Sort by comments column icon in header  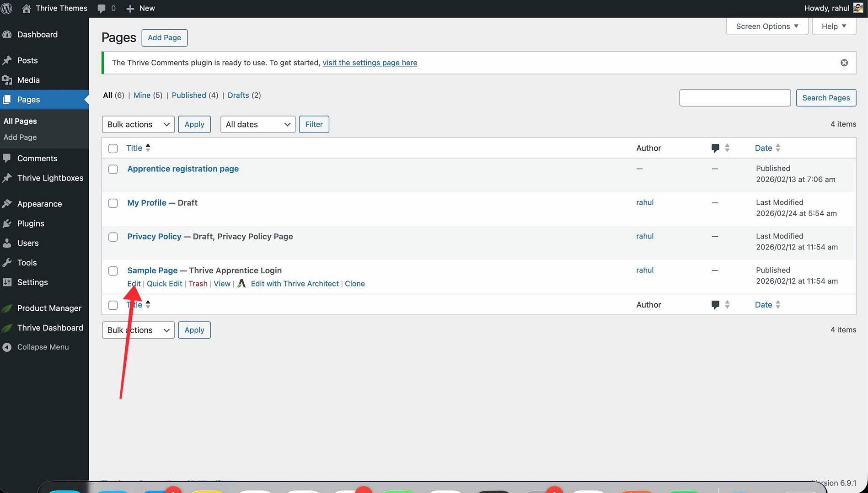(x=715, y=148)
